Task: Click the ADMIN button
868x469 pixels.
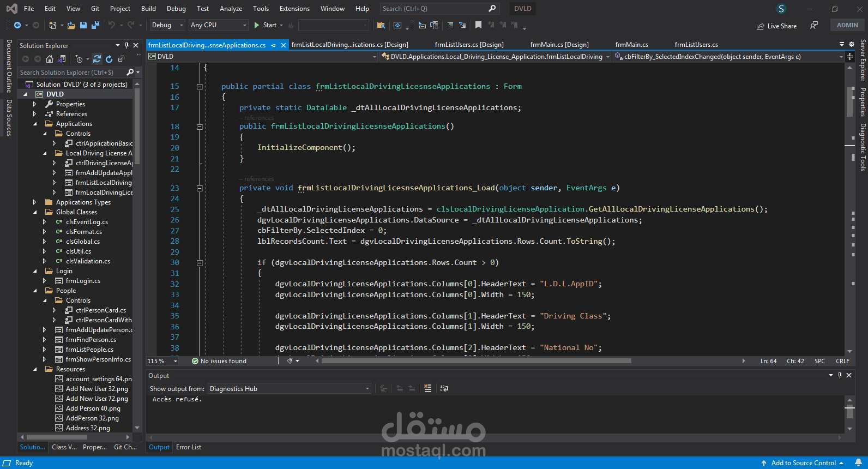Action: tap(847, 25)
